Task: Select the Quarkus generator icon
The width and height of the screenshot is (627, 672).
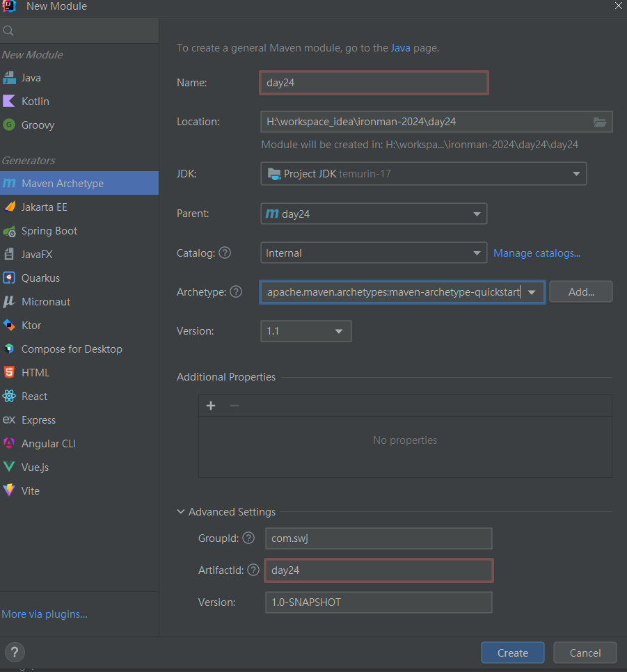Action: pos(9,278)
